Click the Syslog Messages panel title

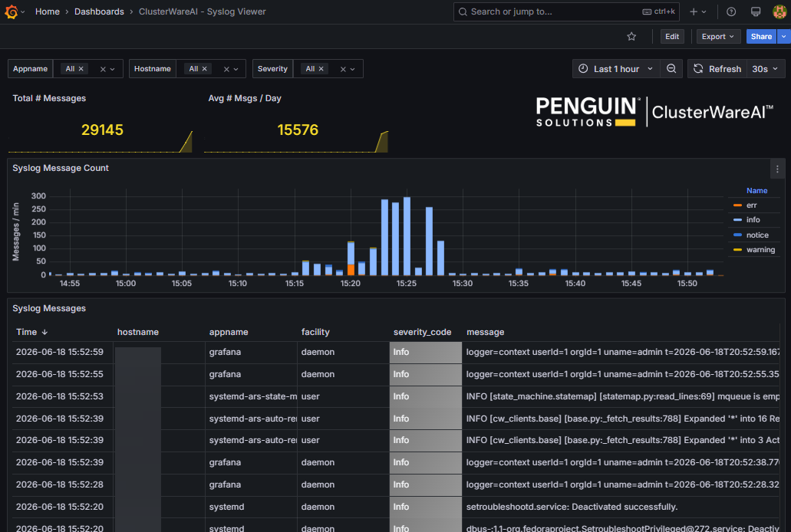[x=49, y=308]
